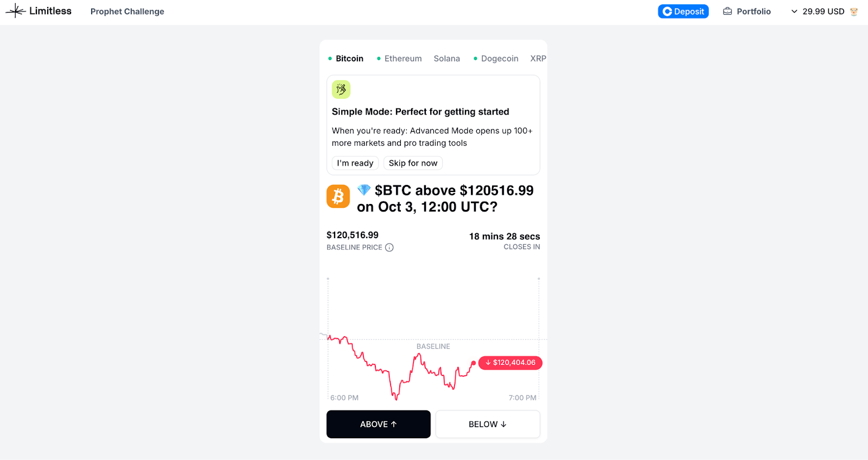Open the Prophet Challenge page
The image size is (868, 460).
click(x=127, y=11)
